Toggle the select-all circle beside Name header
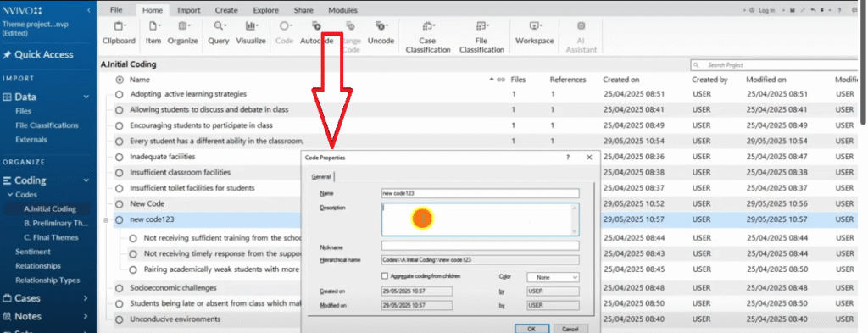The width and height of the screenshot is (868, 333). (x=120, y=80)
